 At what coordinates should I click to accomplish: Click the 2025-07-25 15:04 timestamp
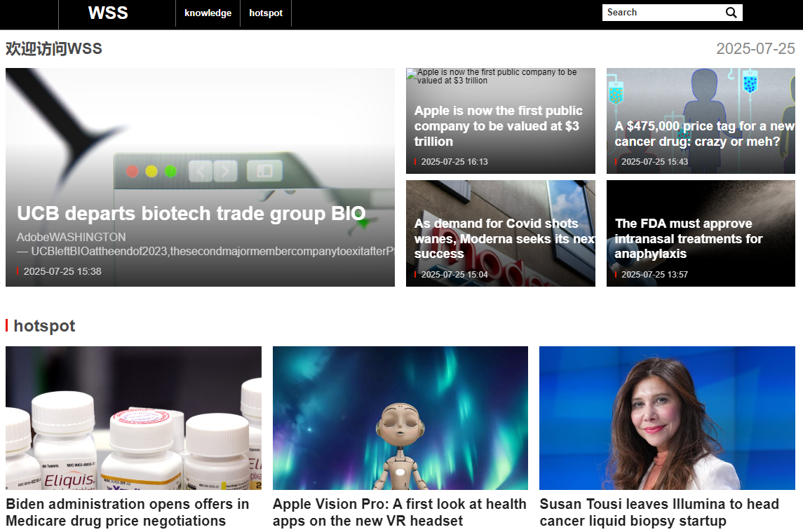tap(454, 275)
